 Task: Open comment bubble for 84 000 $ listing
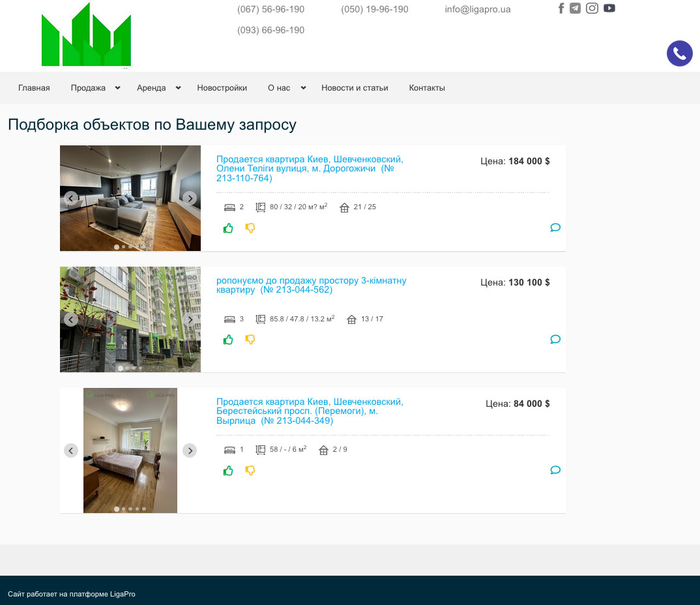(555, 470)
